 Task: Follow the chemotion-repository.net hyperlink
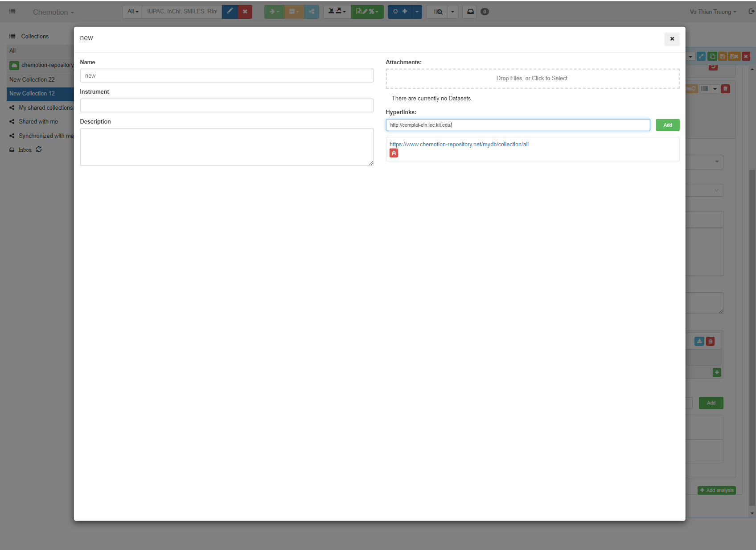pos(459,144)
